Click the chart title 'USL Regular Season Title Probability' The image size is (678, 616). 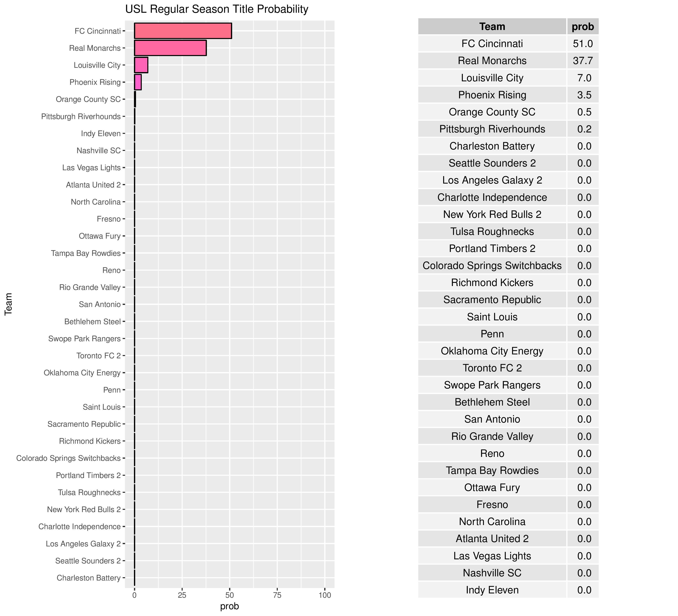pos(217,9)
